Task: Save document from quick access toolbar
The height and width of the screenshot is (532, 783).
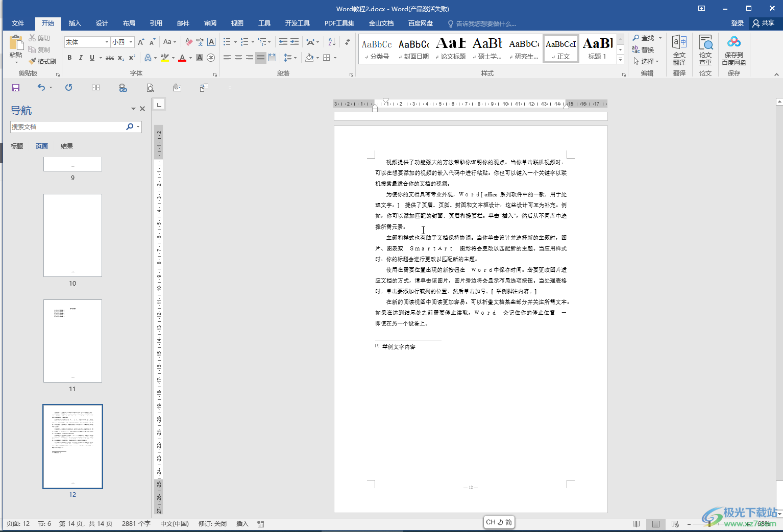Action: click(x=16, y=88)
